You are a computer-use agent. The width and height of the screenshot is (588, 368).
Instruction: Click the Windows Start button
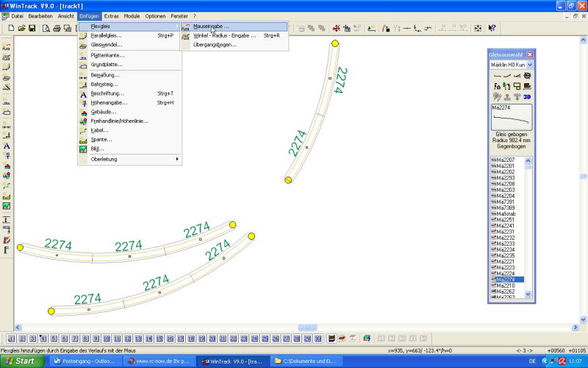pos(21,361)
